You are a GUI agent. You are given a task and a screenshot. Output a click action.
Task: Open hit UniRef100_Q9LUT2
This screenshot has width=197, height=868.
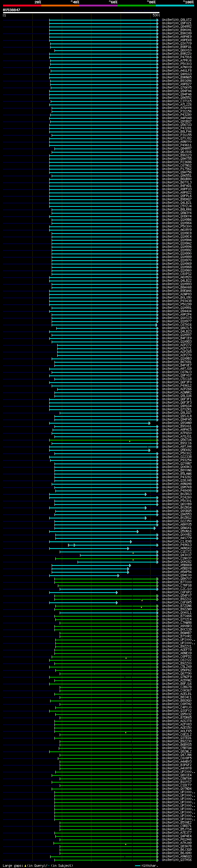pyautogui.click(x=177, y=20)
